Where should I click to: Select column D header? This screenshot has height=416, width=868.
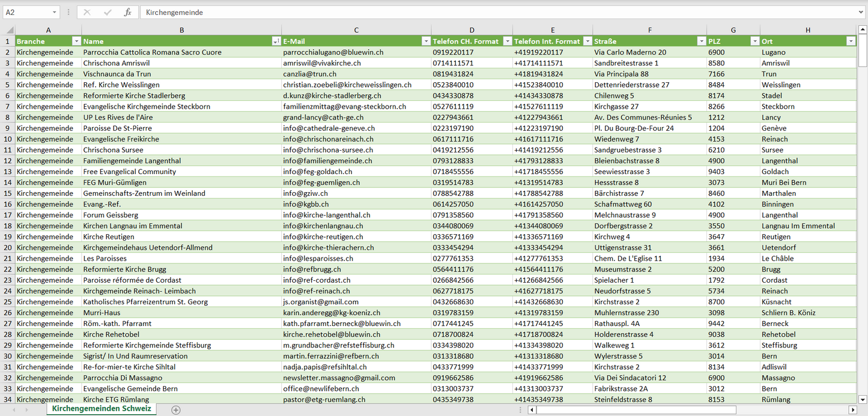[472, 30]
